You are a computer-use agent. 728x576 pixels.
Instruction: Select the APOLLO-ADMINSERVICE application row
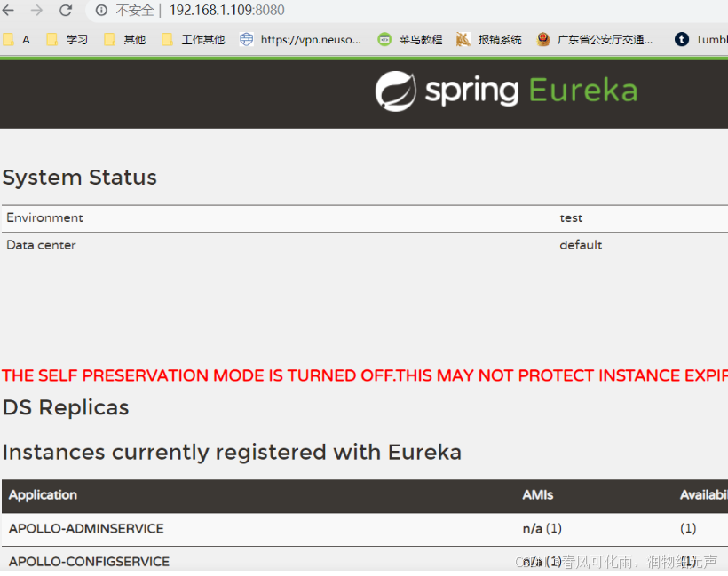(365, 529)
